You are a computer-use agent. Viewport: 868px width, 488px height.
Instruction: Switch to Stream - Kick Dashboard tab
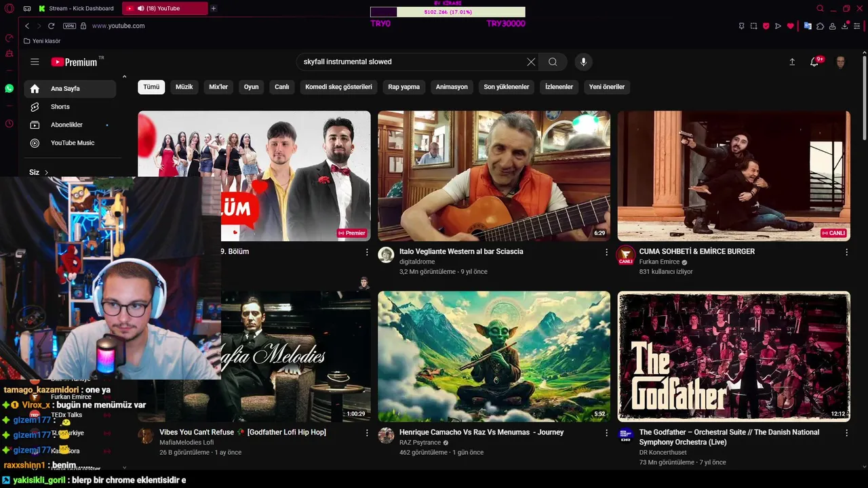(77, 9)
